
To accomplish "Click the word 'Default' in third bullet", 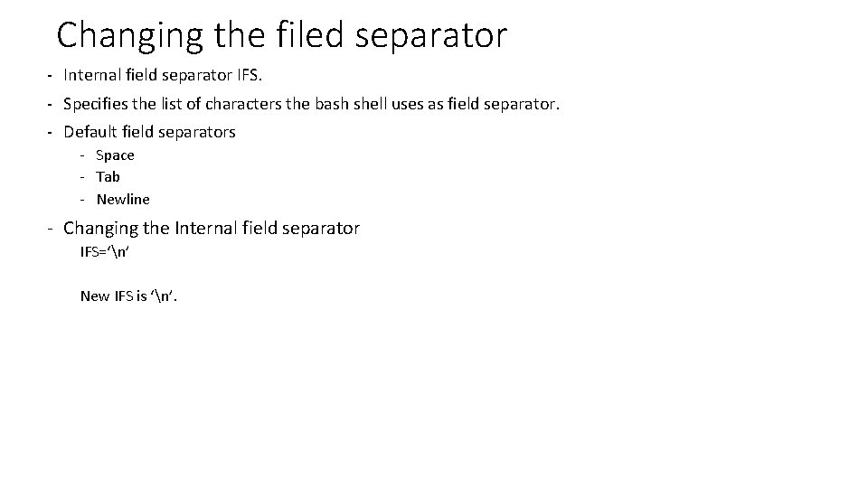I will click(89, 132).
